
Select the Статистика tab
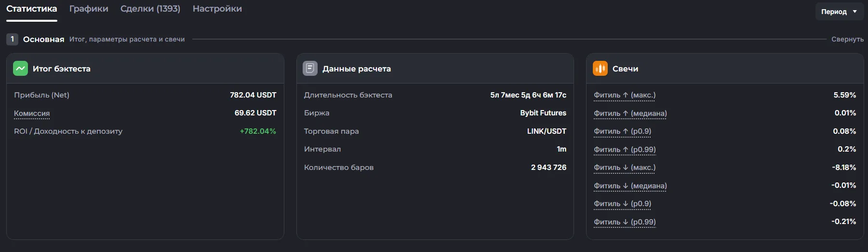pos(32,9)
